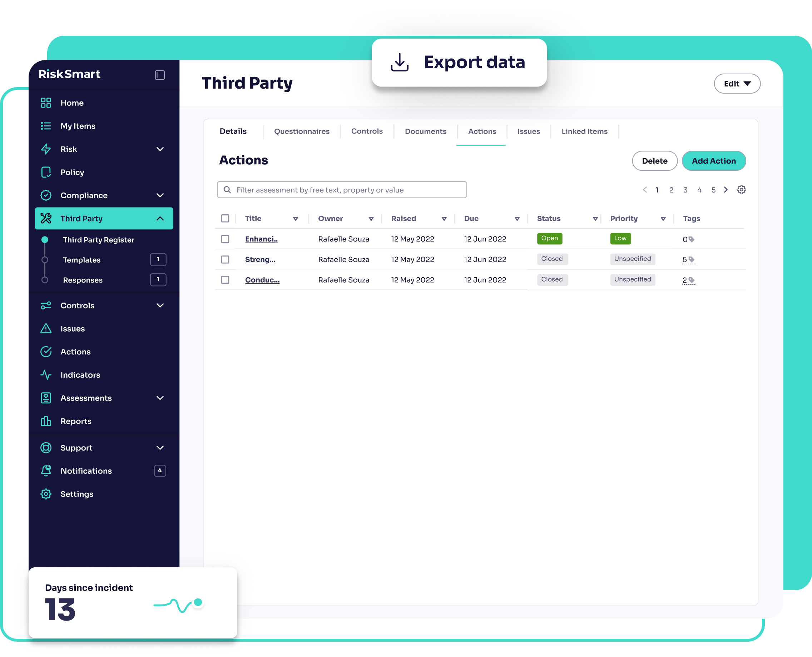812x657 pixels.
Task: Check the Enhanci.. action row checkbox
Action: pos(225,239)
